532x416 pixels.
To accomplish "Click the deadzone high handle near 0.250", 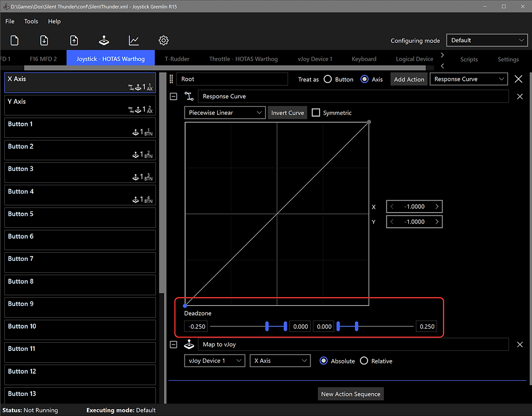I will [357, 327].
